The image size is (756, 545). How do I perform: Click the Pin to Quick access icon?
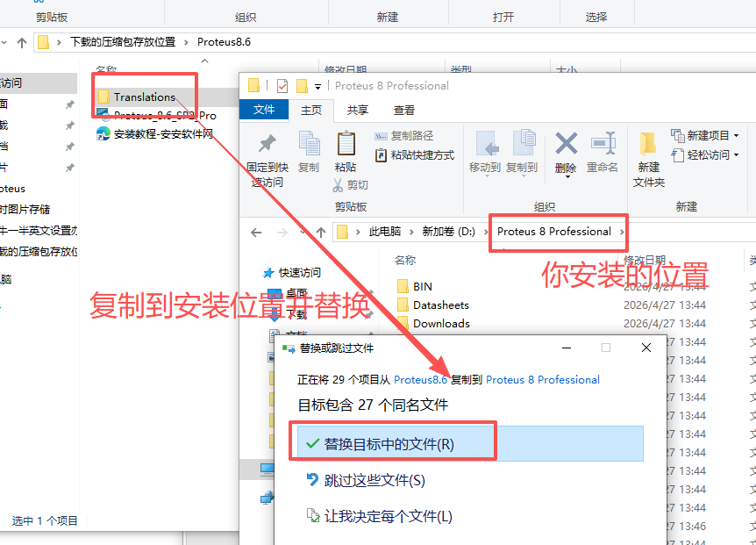coord(267,144)
